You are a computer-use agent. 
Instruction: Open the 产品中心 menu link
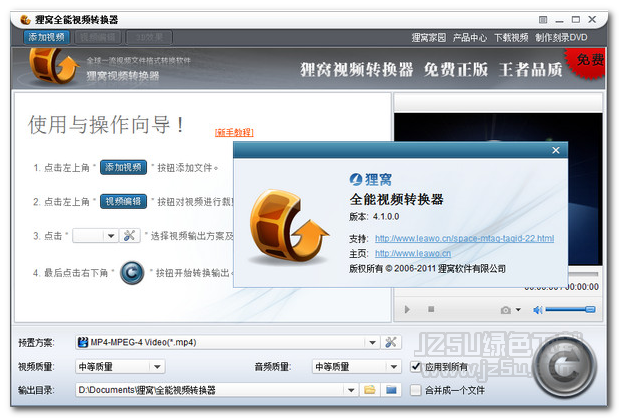coord(470,37)
